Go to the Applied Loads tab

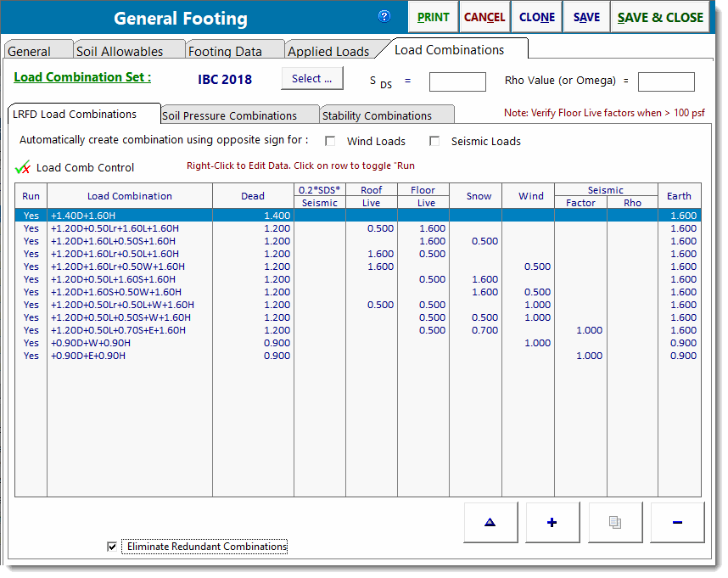click(328, 51)
